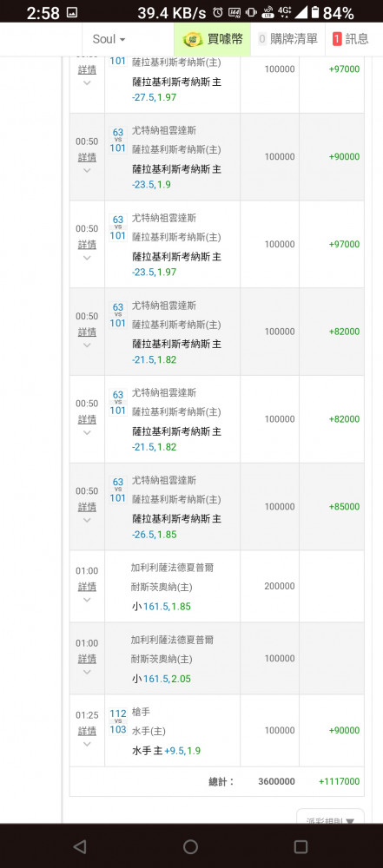Tap the Android back navigation icon
The image size is (383, 868).
point(80,845)
